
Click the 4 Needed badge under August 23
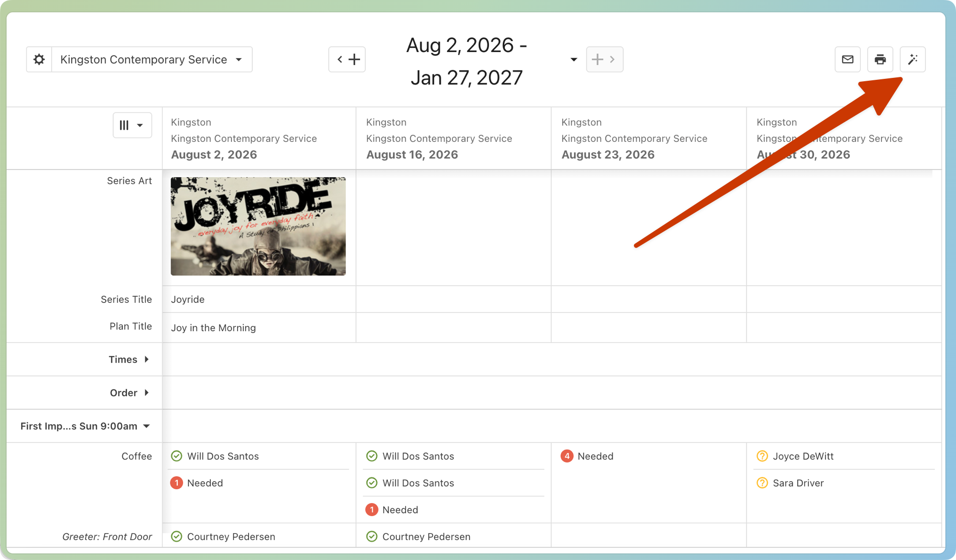click(x=567, y=456)
